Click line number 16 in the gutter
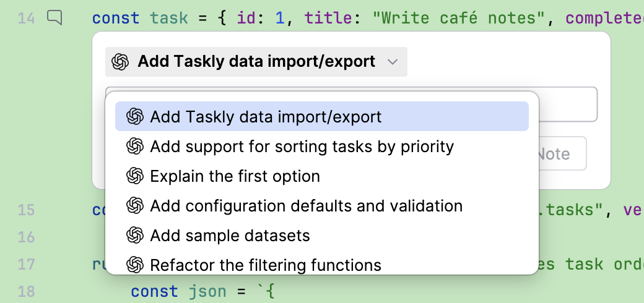 point(26,237)
